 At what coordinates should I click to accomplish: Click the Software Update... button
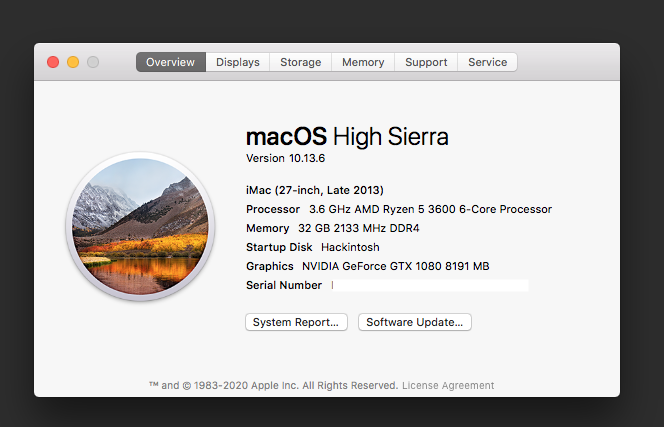(x=415, y=322)
